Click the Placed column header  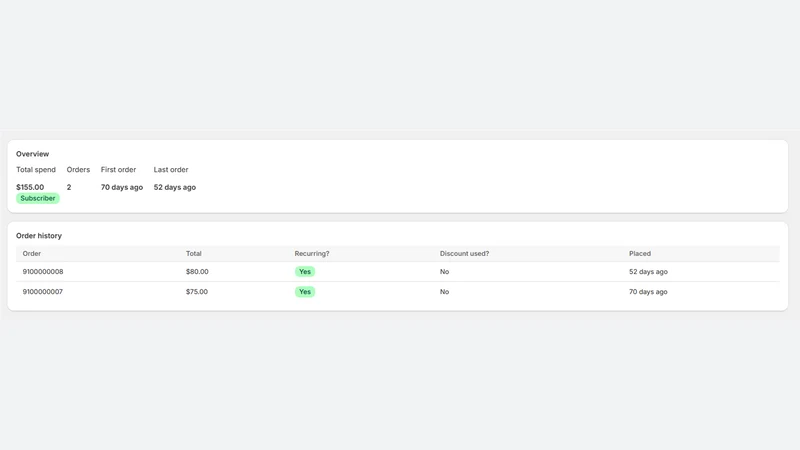(640, 254)
